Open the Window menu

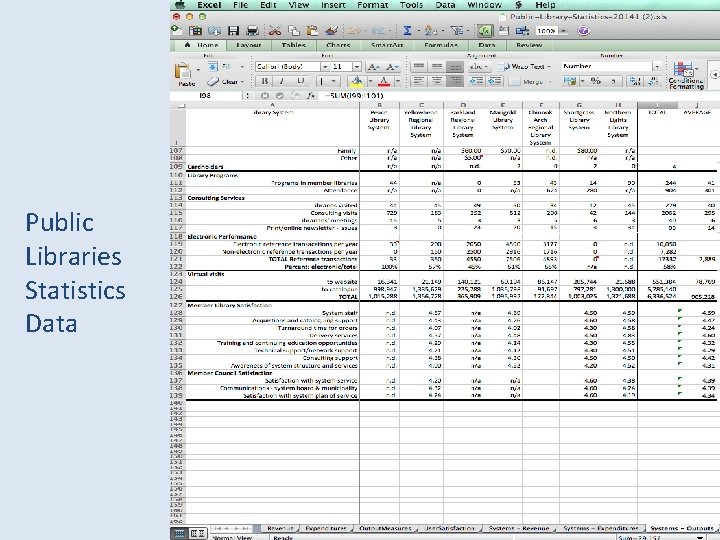[x=484, y=5]
